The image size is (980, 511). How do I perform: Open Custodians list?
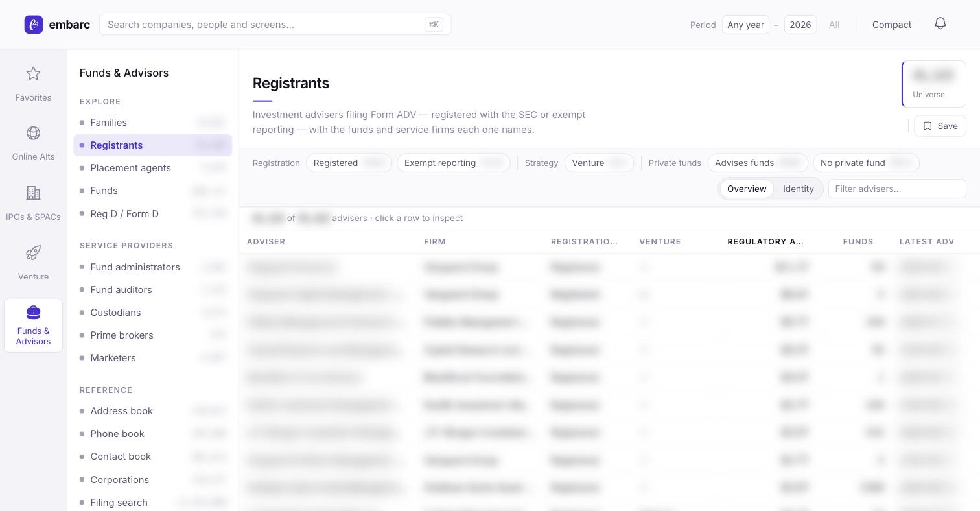[x=153, y=313]
